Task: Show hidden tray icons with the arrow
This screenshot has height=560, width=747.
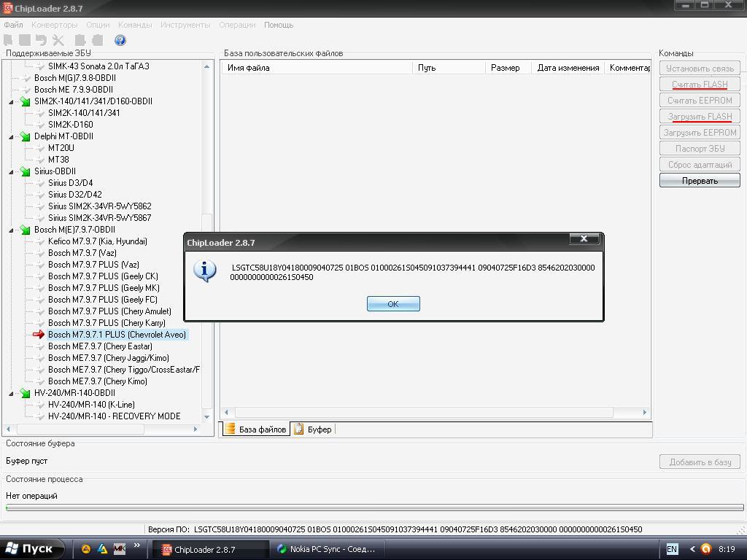Action: click(x=692, y=549)
